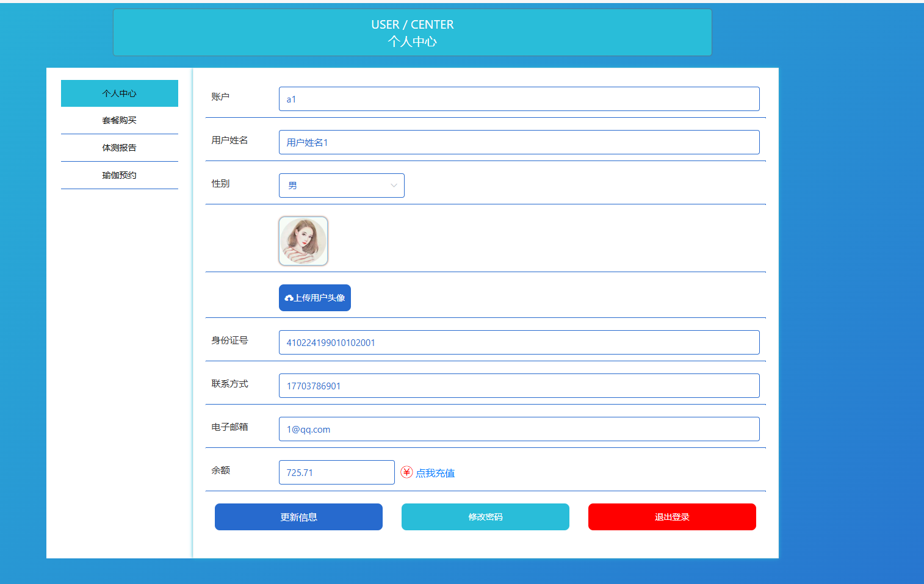Go to 套餐购买 in the sidebar
Screen dimensions: 924x584
coord(120,120)
